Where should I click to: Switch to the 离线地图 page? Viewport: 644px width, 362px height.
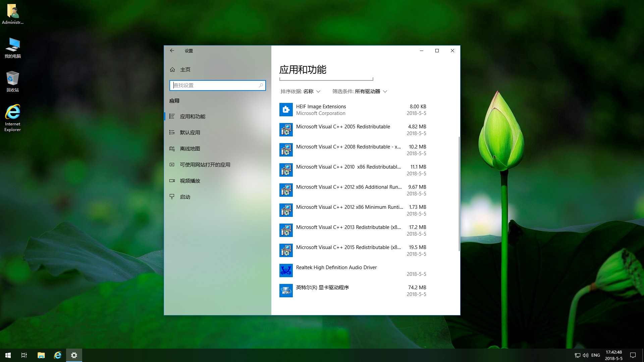[x=218, y=148]
